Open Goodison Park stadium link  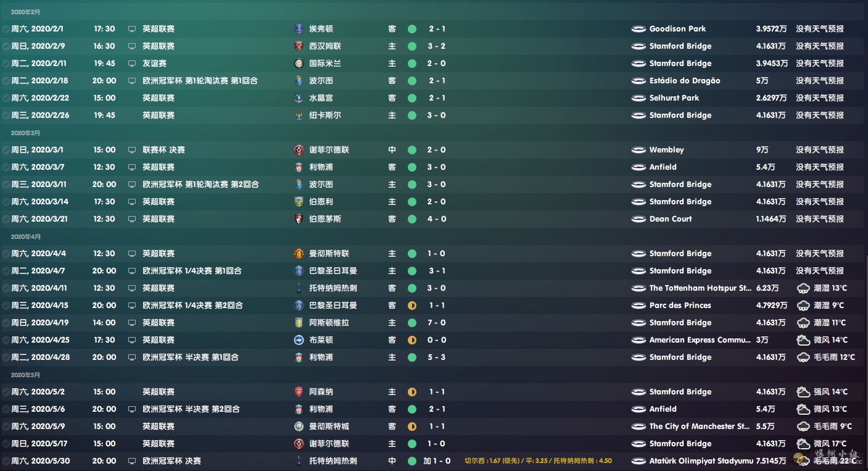click(x=677, y=28)
